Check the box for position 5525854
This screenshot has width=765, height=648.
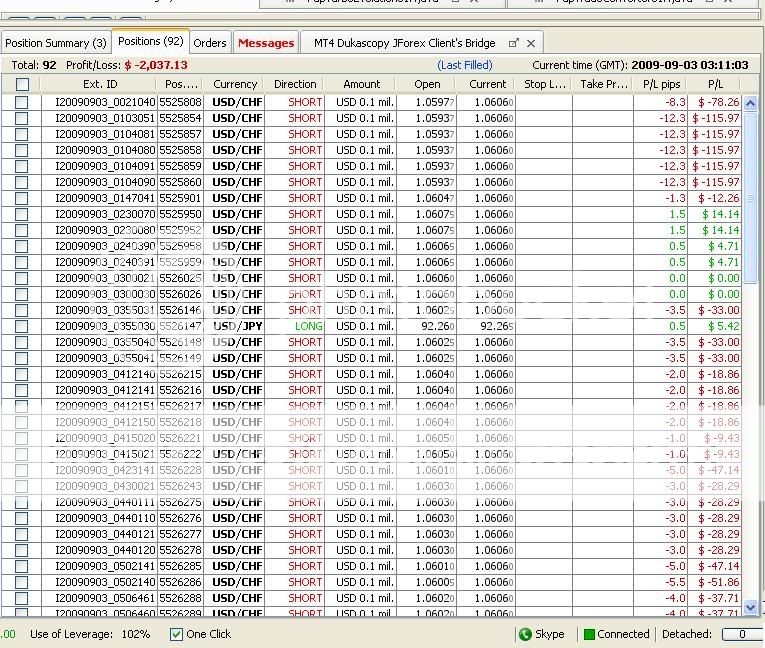(21, 118)
